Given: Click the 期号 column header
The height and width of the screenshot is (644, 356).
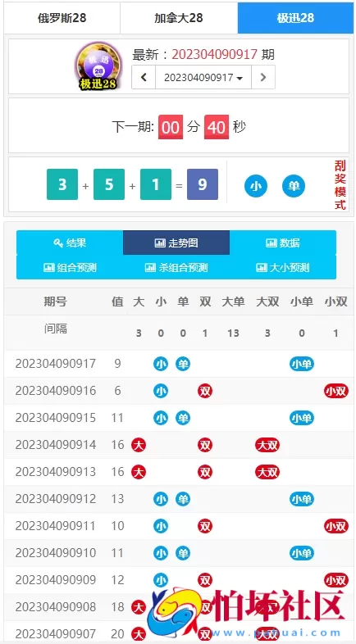Looking at the screenshot, I should [x=56, y=302].
